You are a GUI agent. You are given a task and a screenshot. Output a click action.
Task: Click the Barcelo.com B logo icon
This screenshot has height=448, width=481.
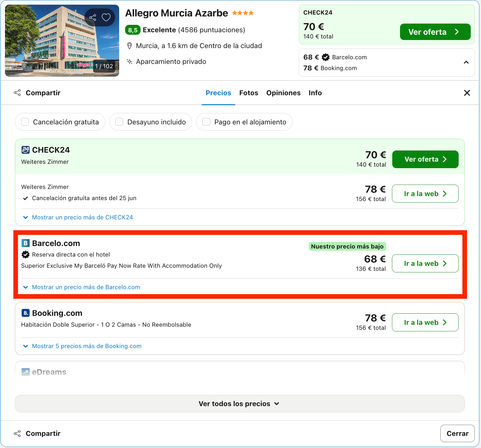(x=25, y=243)
